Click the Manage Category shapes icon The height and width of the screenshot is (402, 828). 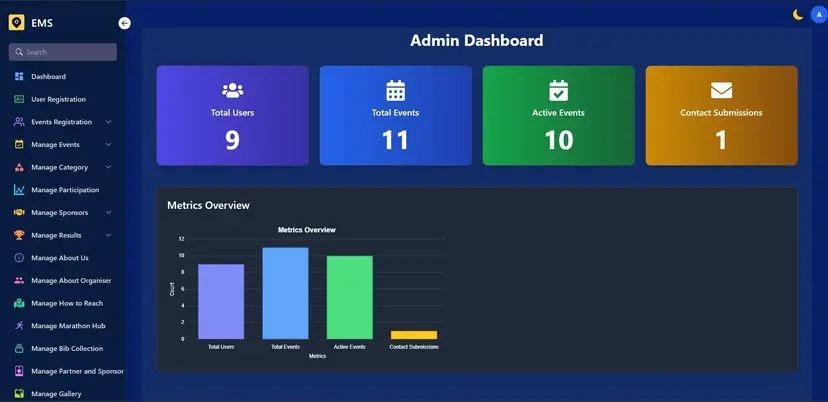tap(19, 167)
